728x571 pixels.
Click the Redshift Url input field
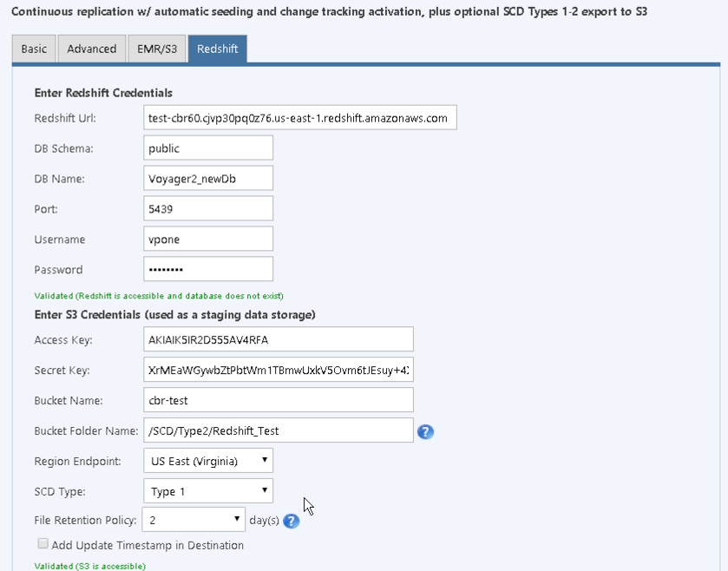(x=299, y=117)
